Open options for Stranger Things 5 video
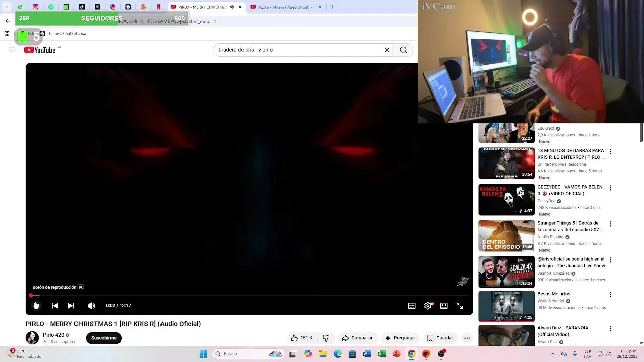Screen dimensions: 644x362 (x=611, y=224)
